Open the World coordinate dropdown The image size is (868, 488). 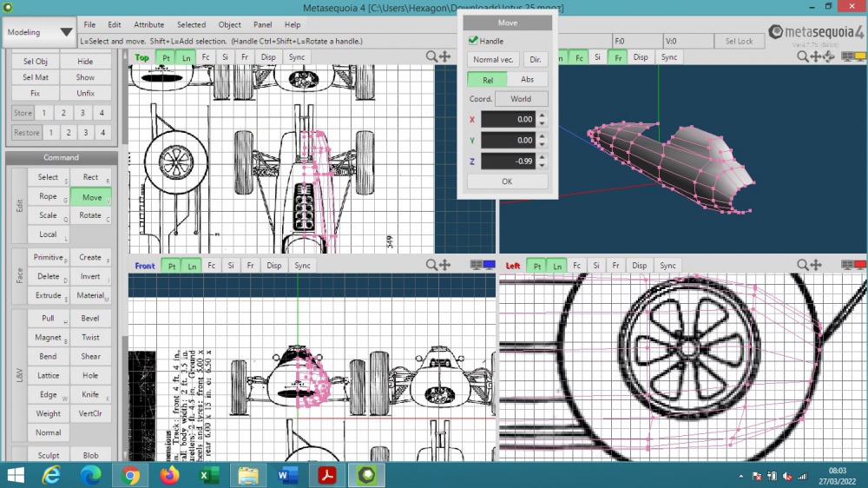point(521,99)
